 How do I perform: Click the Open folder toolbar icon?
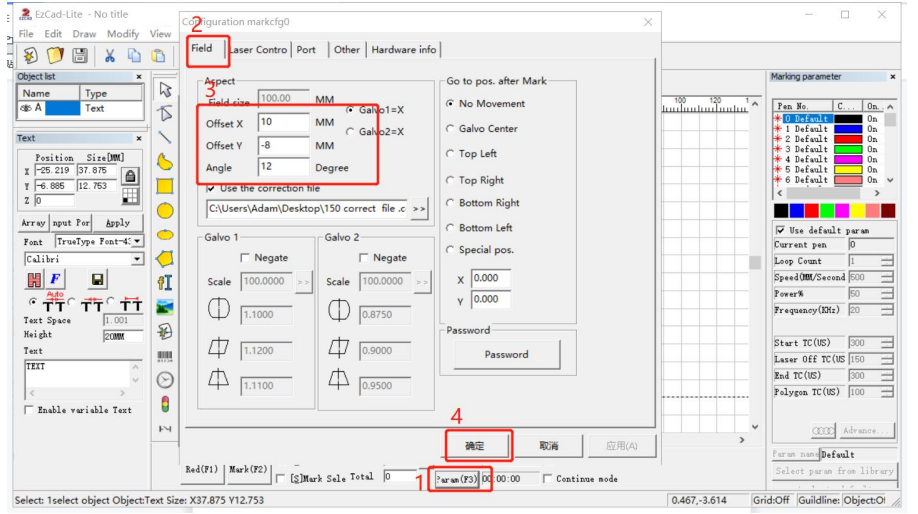pyautogui.click(x=55, y=56)
